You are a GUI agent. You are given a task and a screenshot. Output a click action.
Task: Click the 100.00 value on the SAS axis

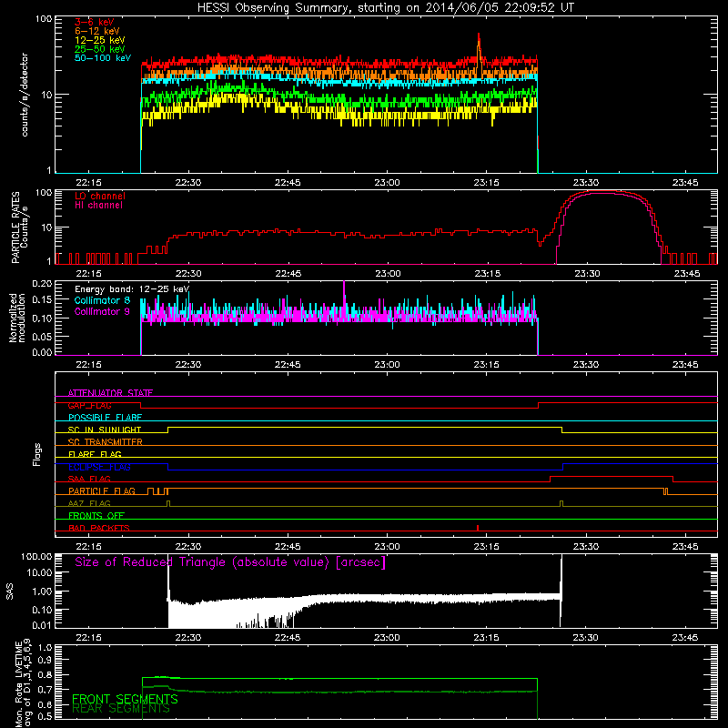tap(36, 557)
